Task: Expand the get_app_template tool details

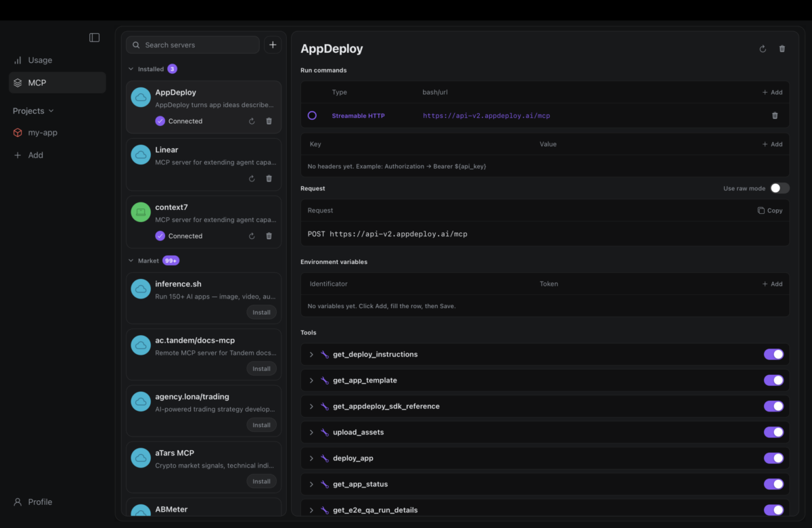Action: 311,380
